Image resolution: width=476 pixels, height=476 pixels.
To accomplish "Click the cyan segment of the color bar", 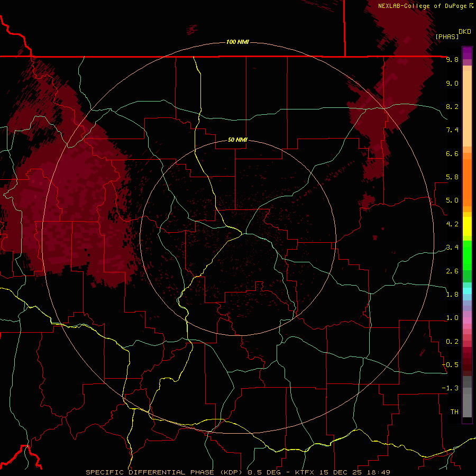I will pyautogui.click(x=467, y=291).
